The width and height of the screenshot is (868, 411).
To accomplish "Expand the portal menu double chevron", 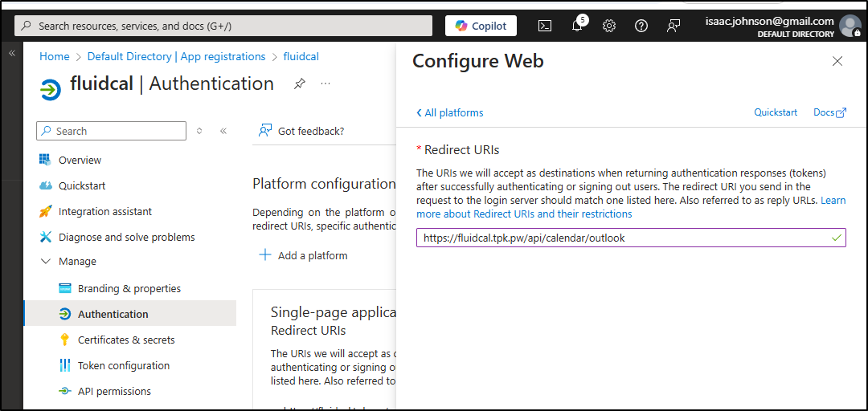I will 11,53.
